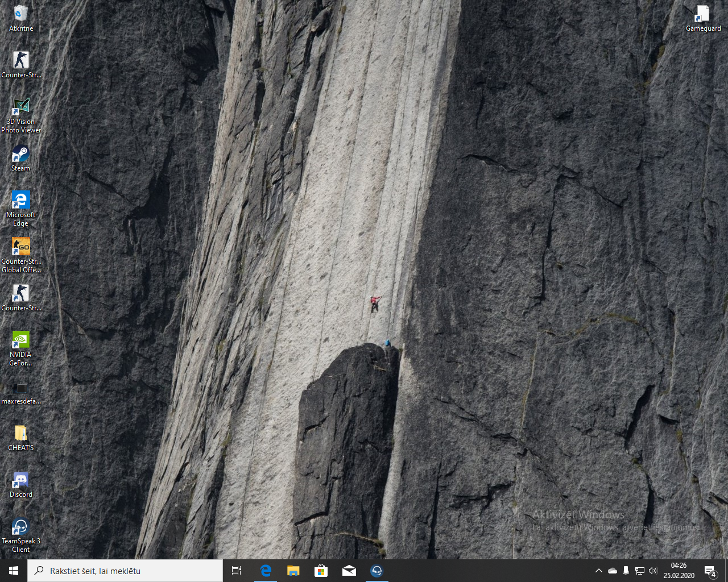Expand the hidden system tray icons
The width and height of the screenshot is (728, 582).
[x=599, y=571]
